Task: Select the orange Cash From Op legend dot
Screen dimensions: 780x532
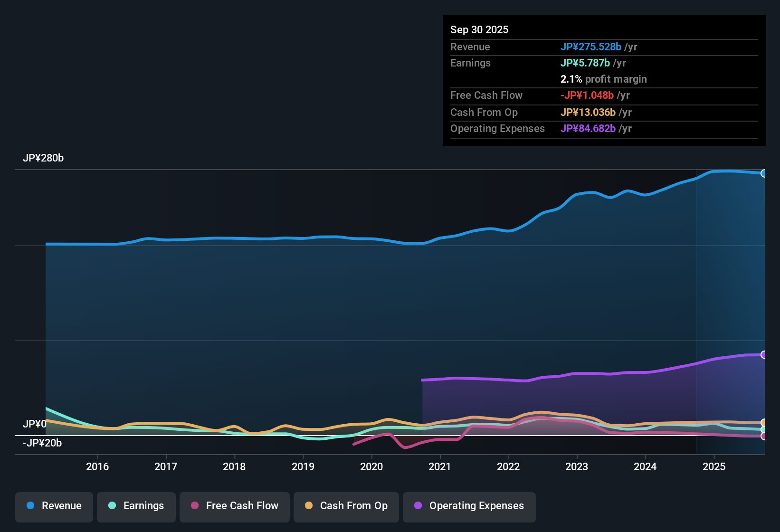Action: [x=309, y=506]
